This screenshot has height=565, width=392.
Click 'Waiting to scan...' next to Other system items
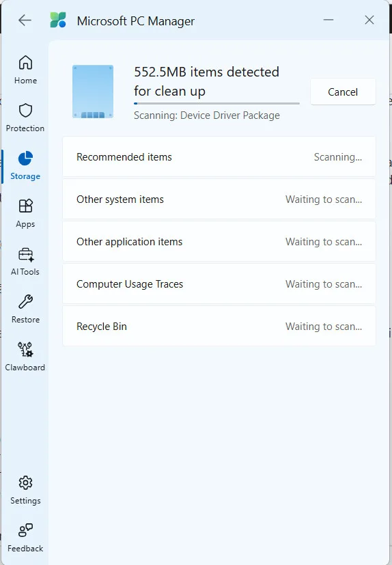pos(324,199)
